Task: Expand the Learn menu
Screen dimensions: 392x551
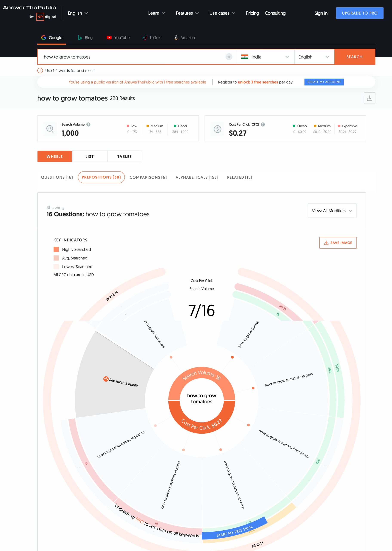Action: click(x=157, y=13)
